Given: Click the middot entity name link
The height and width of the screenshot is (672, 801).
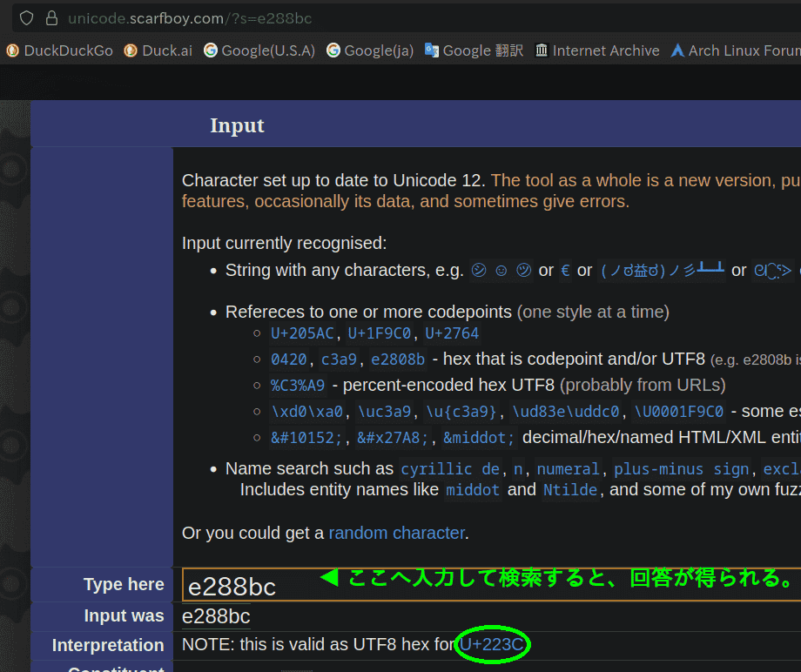Looking at the screenshot, I should (x=473, y=489).
